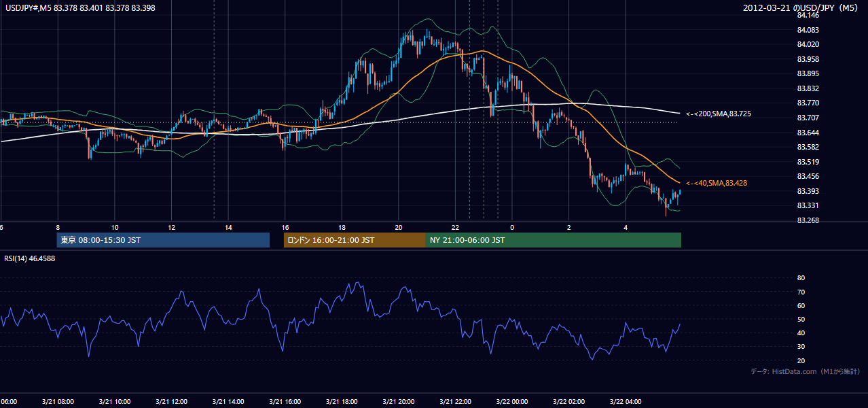
Task: Click the 84.020 price axis label
Action: tap(810, 44)
